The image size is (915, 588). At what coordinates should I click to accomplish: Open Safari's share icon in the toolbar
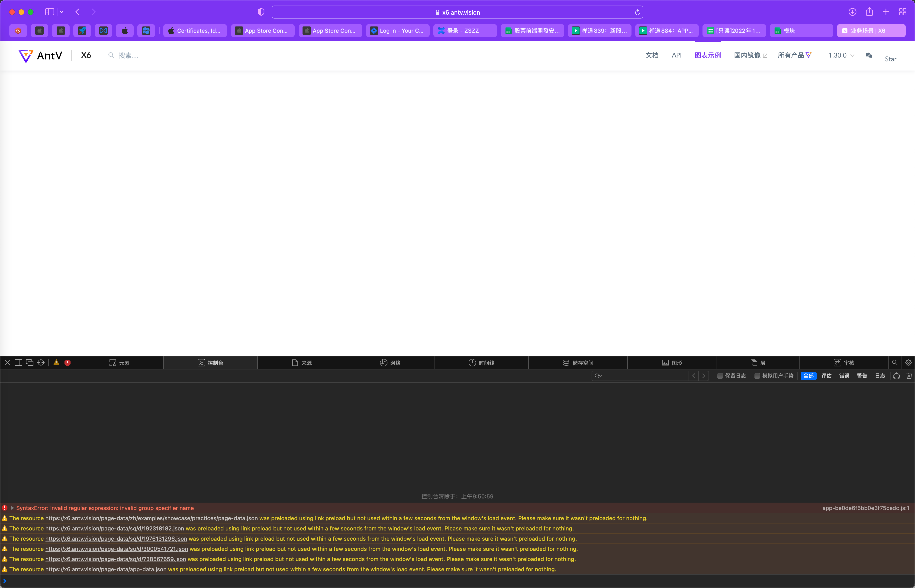[x=869, y=12]
